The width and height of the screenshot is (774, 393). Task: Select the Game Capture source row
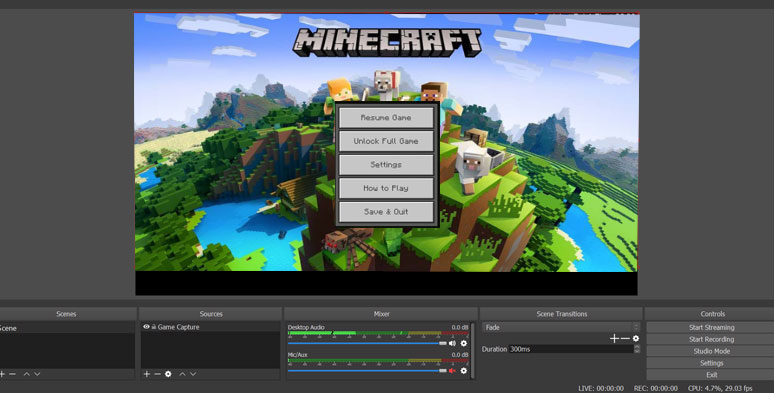[x=211, y=327]
